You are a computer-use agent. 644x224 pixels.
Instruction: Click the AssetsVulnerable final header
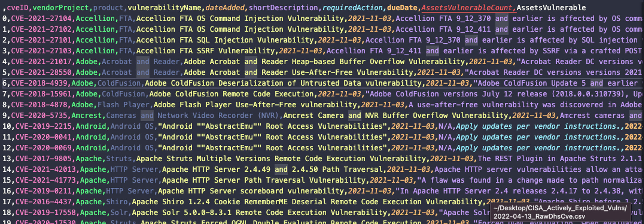[551, 8]
